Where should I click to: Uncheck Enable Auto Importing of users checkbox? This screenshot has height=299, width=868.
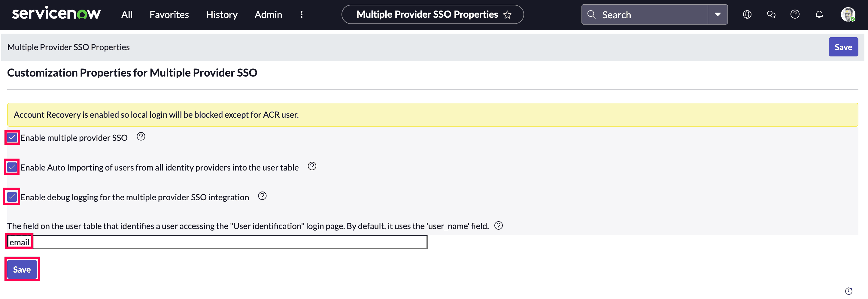pyautogui.click(x=12, y=167)
